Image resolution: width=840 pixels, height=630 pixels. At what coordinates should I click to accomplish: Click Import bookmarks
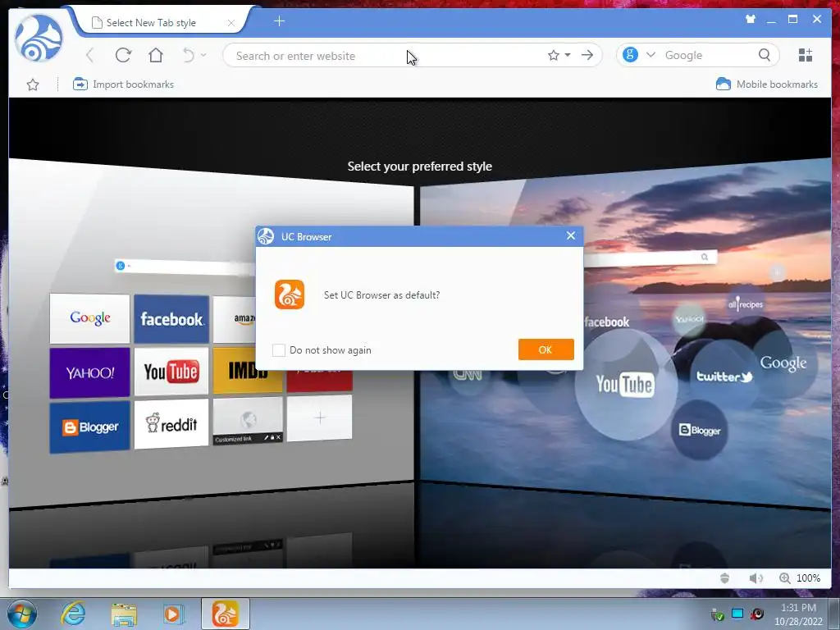(123, 84)
